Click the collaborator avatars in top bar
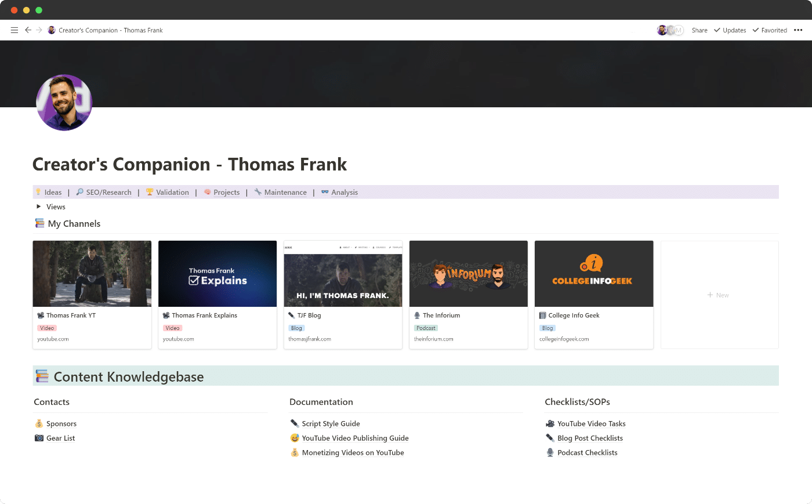812x504 pixels. (670, 30)
